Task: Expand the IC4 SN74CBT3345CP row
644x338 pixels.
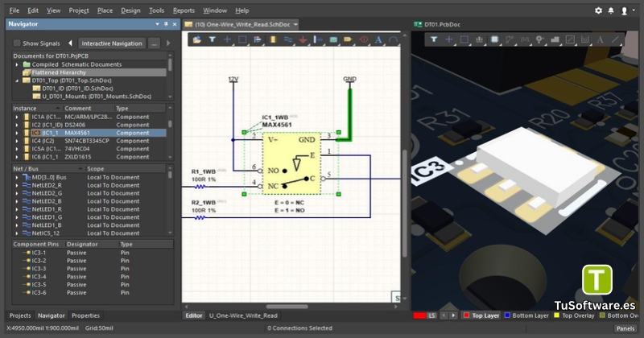Action: 17,141
